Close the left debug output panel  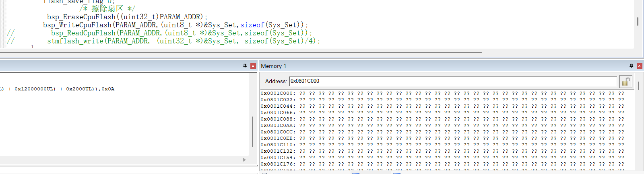tap(253, 66)
